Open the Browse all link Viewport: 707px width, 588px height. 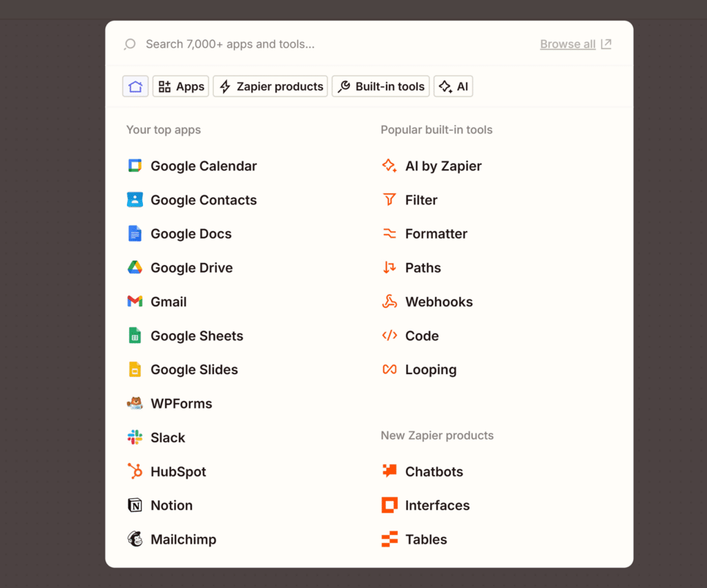click(575, 44)
